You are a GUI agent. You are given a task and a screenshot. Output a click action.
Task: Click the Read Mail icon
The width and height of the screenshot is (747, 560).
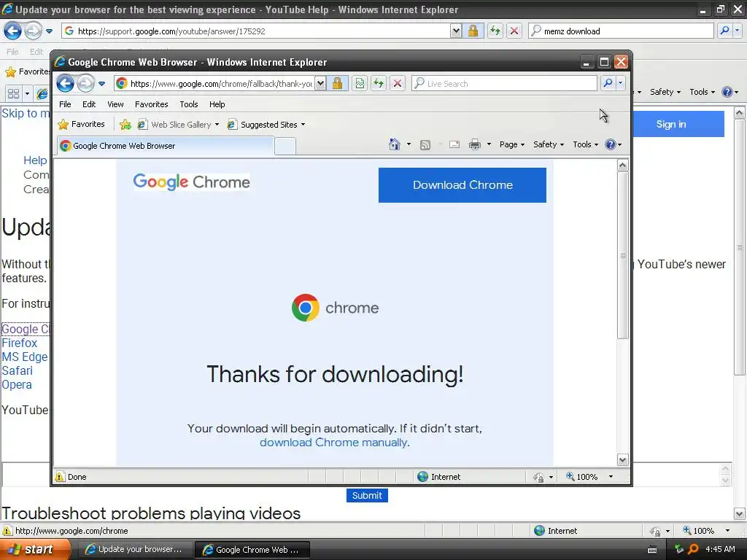[x=454, y=144]
